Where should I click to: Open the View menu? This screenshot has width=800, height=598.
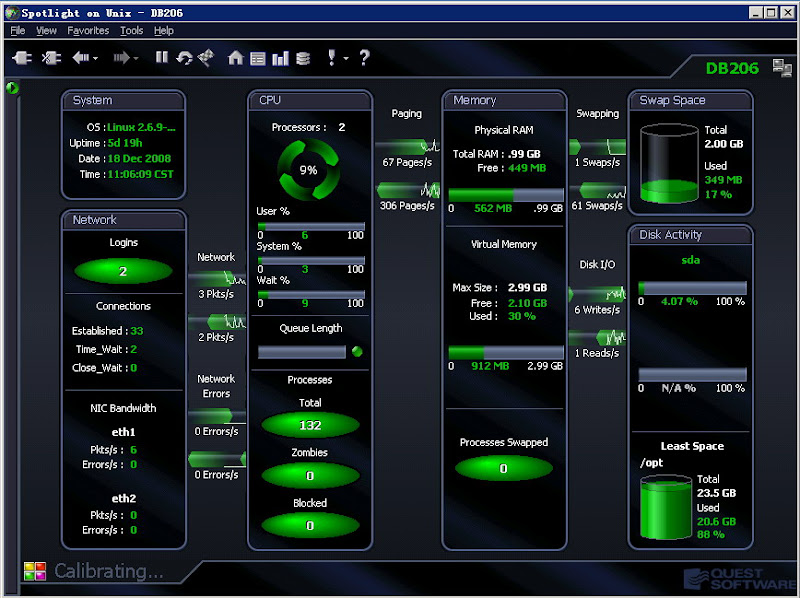46,31
